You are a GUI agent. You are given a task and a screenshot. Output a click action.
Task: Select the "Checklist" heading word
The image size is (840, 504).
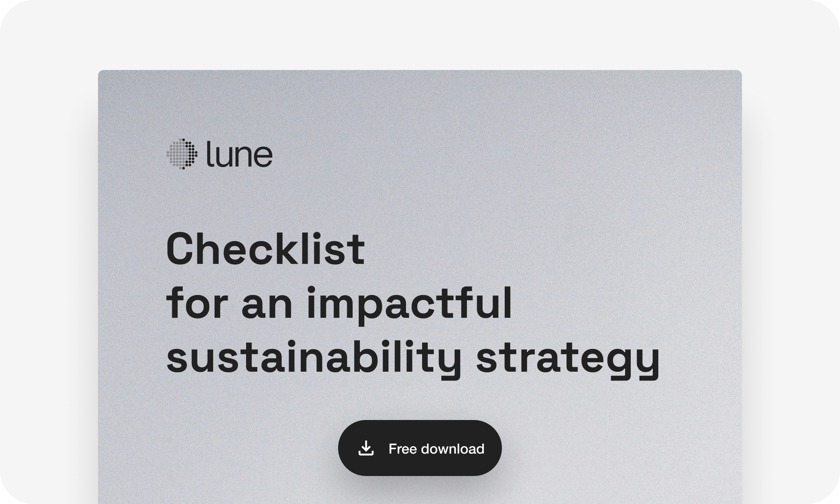266,249
